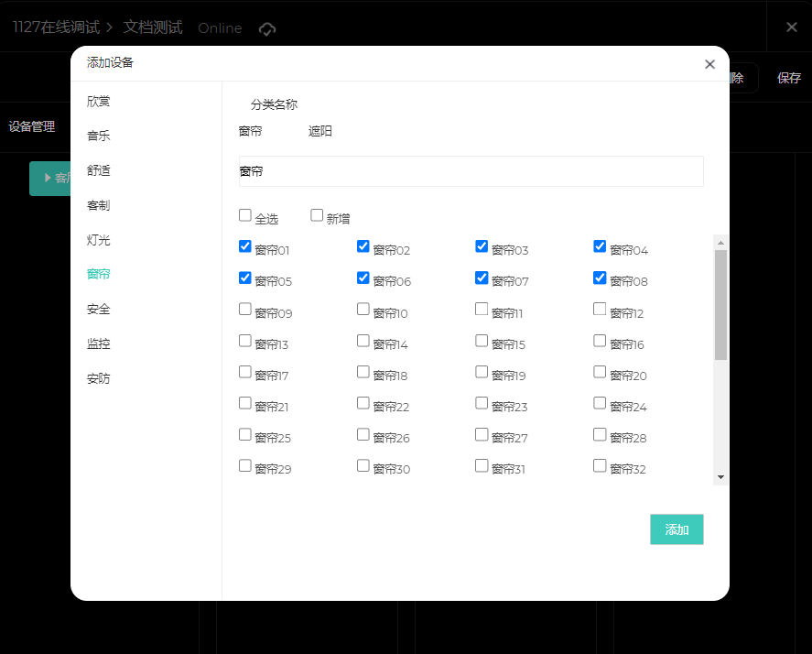
Task: Uncheck the 窗帘01 checkbox
Action: 245,246
